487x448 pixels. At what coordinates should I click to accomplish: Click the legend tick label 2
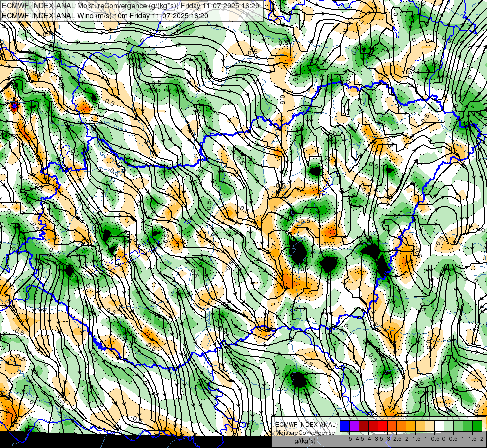[482, 439]
